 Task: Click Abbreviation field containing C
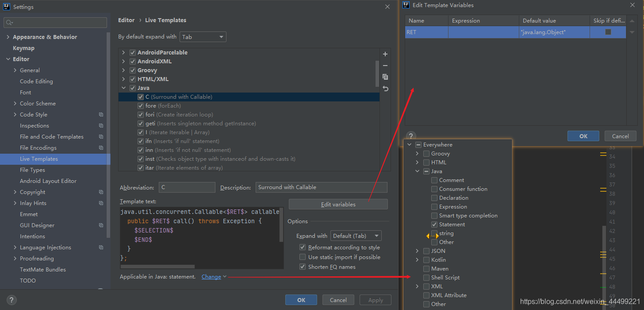click(187, 187)
